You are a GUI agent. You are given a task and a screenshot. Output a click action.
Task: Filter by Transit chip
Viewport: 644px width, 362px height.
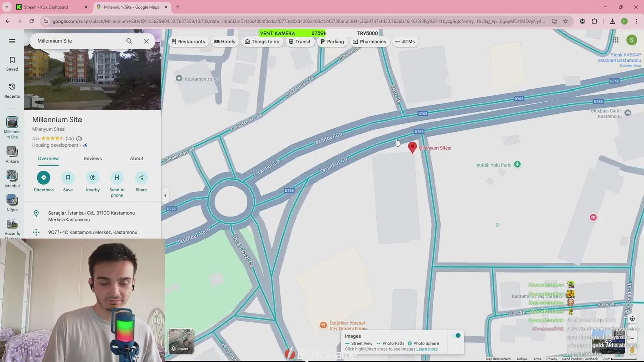(300, 42)
